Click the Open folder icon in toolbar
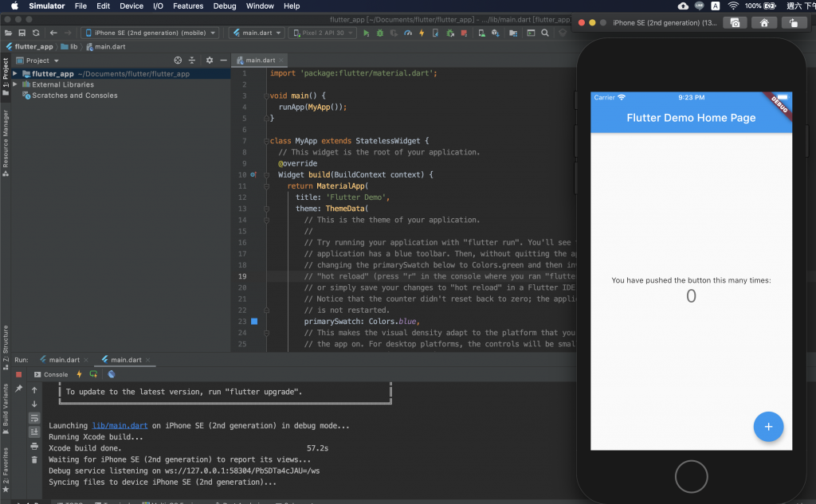 (8, 33)
